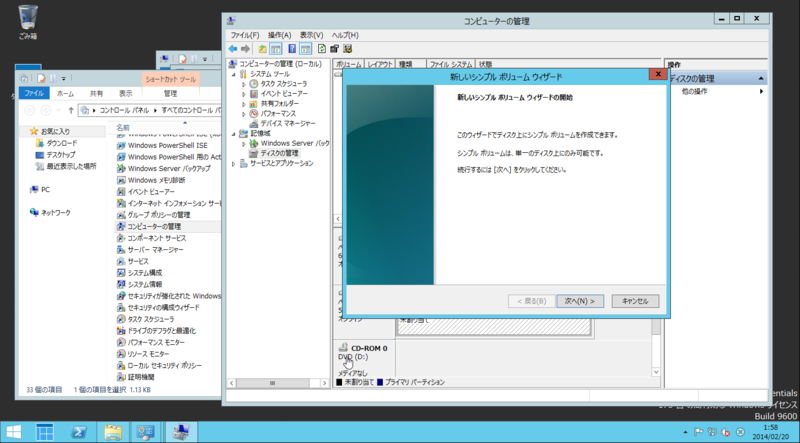Switch to the 共有 tab in Explorer

96,93
